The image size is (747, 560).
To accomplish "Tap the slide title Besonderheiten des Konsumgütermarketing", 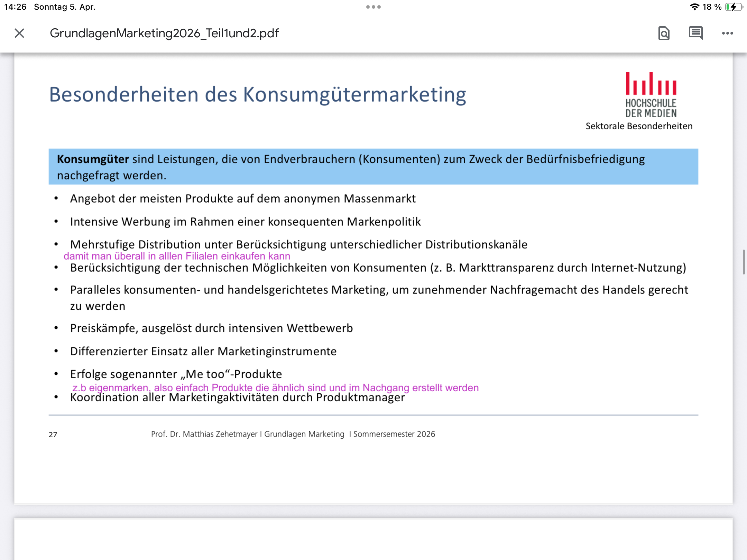I will (x=258, y=94).
